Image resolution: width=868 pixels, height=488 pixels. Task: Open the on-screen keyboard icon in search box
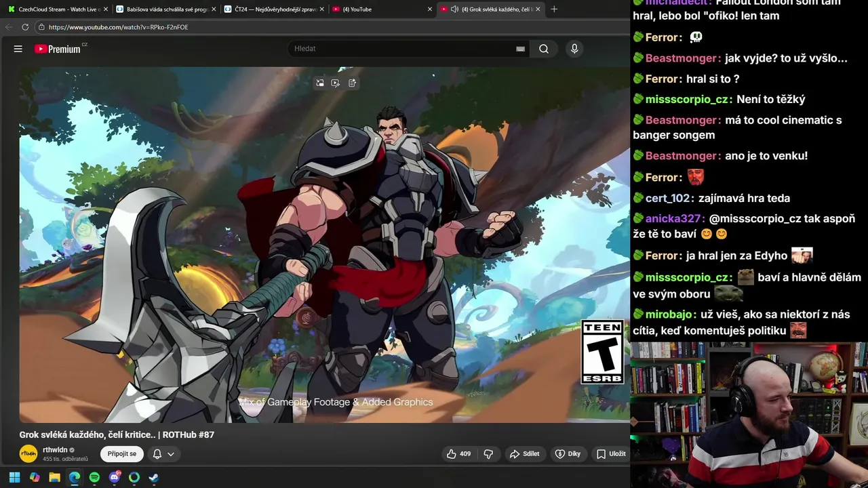coord(520,49)
